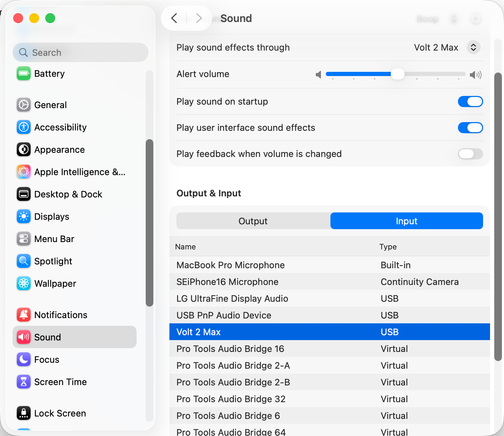Switch to the Output tab

point(253,221)
